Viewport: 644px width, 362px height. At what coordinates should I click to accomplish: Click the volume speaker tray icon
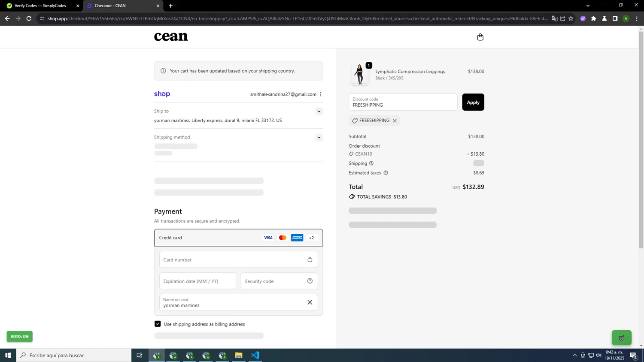(599, 355)
